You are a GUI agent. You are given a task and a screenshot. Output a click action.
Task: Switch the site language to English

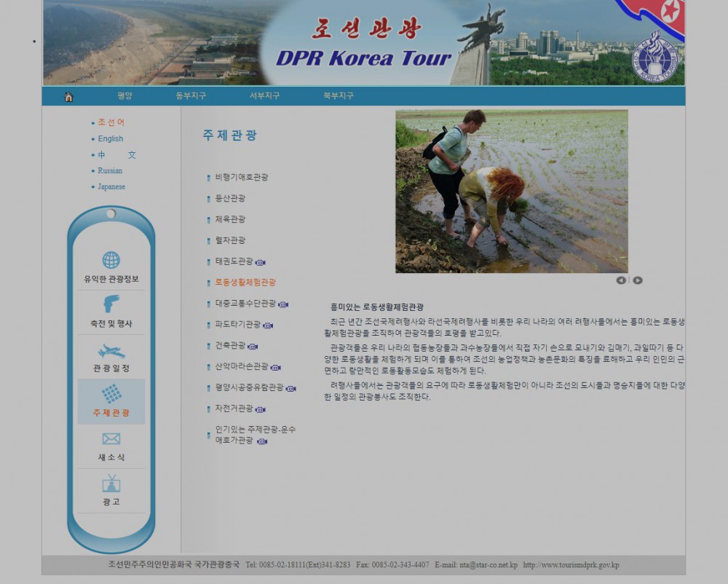pos(110,138)
